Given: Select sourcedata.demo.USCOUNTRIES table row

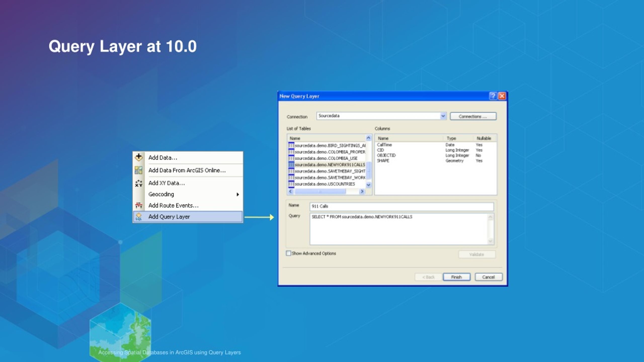Looking at the screenshot, I should click(x=327, y=184).
